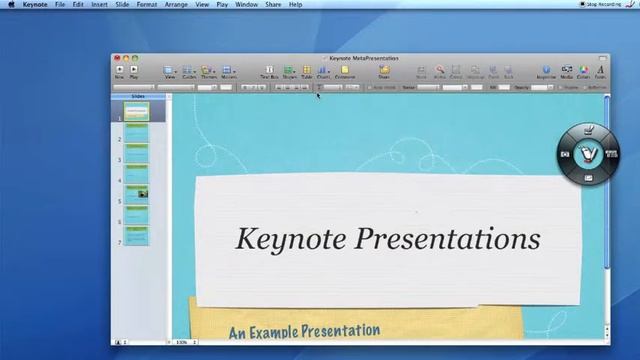Click the right icon of radial widget

611,154
